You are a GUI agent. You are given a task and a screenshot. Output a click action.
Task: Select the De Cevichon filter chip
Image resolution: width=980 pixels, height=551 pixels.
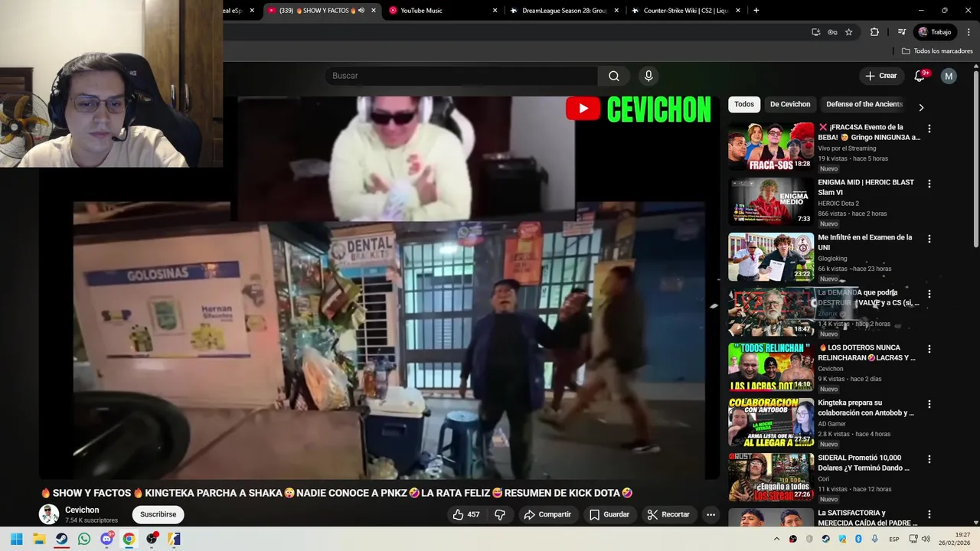(x=790, y=104)
